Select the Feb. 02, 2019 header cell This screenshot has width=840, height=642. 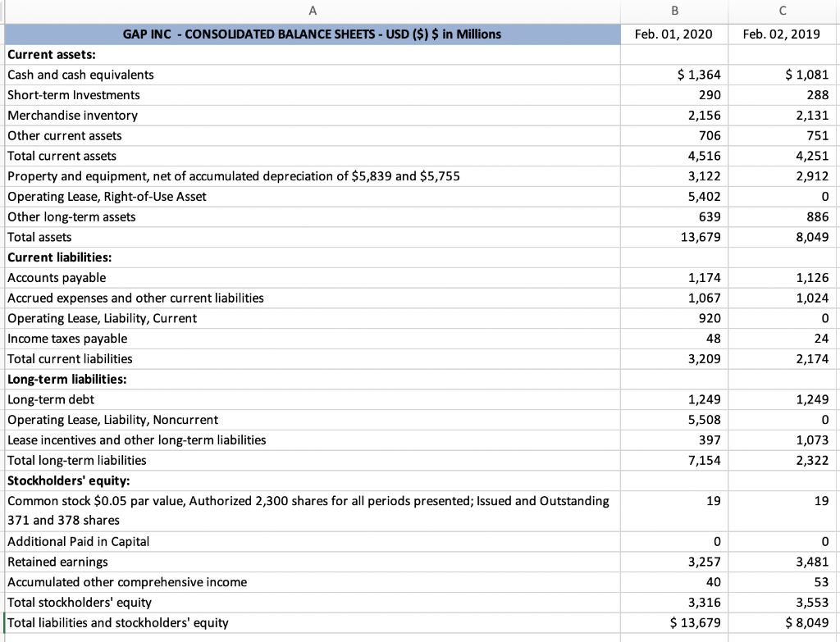783,34
